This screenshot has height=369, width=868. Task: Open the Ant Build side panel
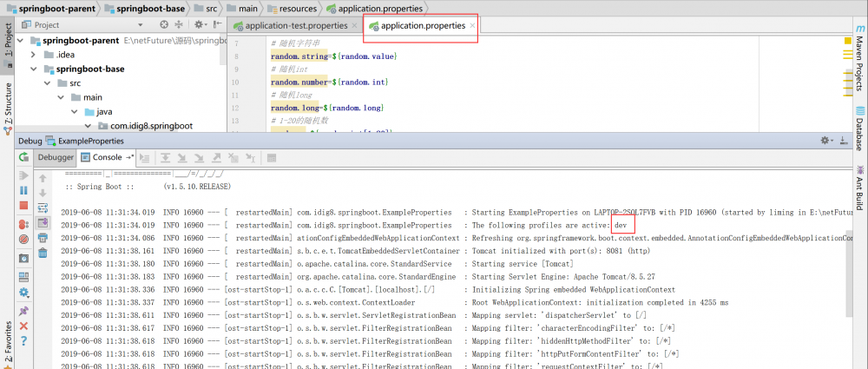(x=859, y=188)
